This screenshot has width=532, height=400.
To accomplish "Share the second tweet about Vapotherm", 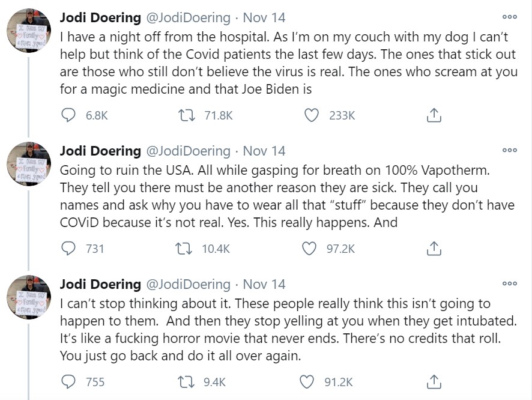I will click(434, 248).
